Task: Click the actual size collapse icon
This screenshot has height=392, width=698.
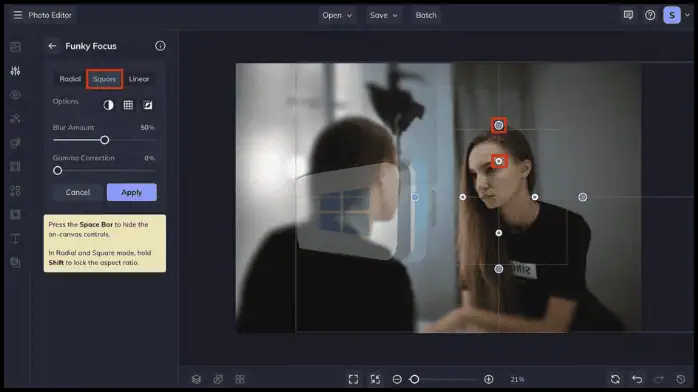Action: click(x=375, y=379)
